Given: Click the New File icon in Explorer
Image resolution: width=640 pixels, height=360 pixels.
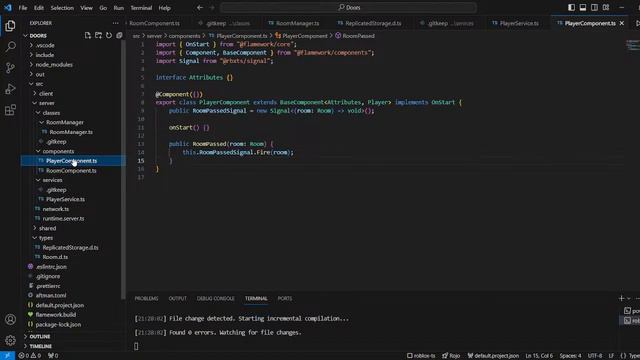Looking at the screenshot, I should (88, 36).
